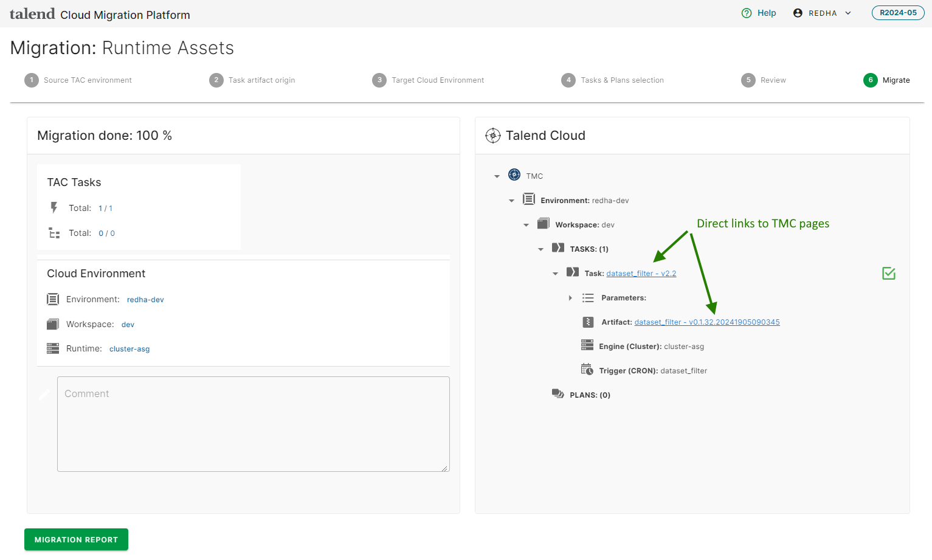This screenshot has height=560, width=932.
Task: Click the Environment redha-dev tree icon
Action: point(529,199)
